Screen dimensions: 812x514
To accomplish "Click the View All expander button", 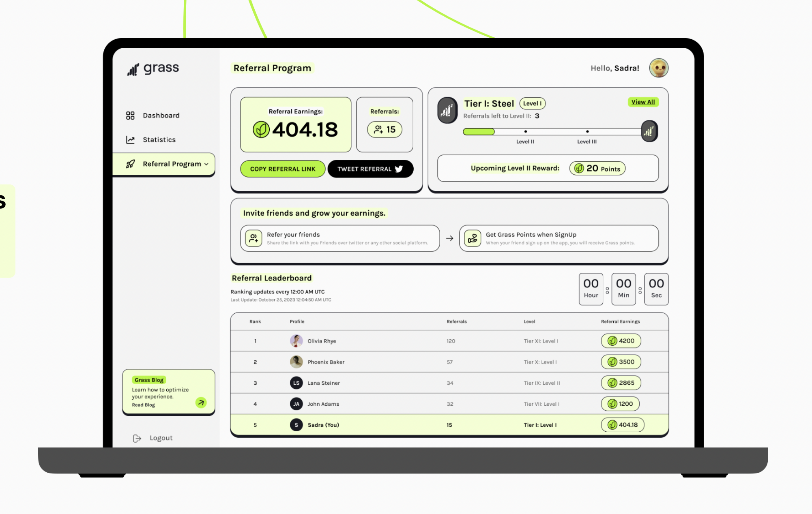I will coord(642,102).
